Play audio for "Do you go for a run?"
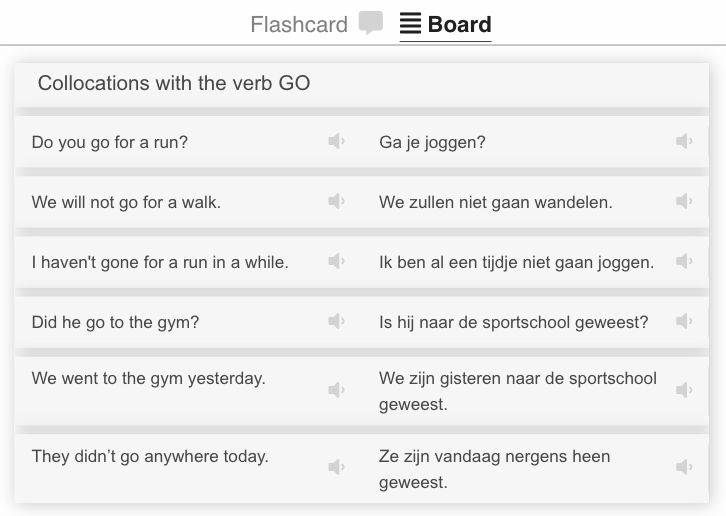The height and width of the screenshot is (516, 726). pos(337,141)
